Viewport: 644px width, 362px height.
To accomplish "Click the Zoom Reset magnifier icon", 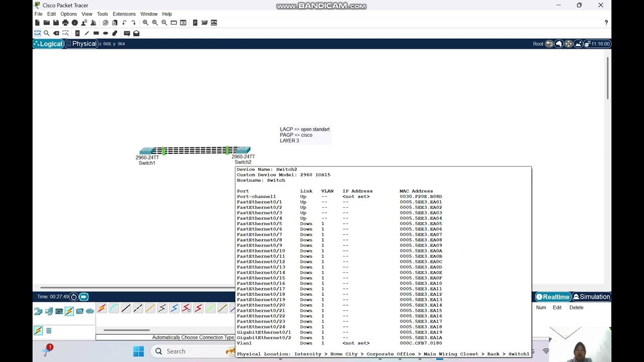I will 155,23.
